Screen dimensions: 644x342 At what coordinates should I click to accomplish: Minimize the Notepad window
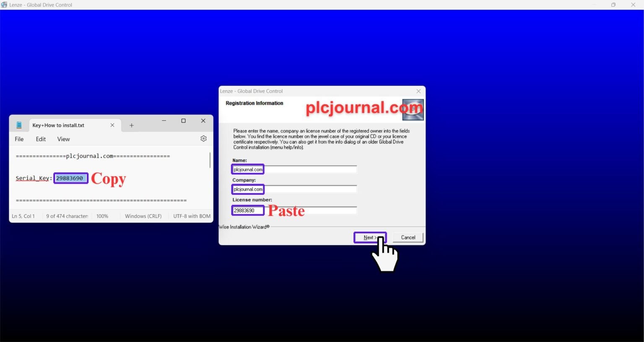(164, 121)
